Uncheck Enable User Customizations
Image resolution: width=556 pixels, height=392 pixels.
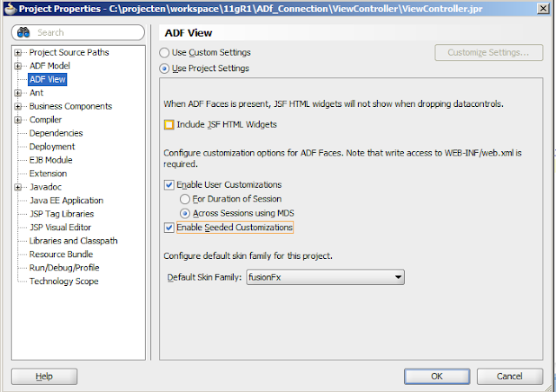169,185
